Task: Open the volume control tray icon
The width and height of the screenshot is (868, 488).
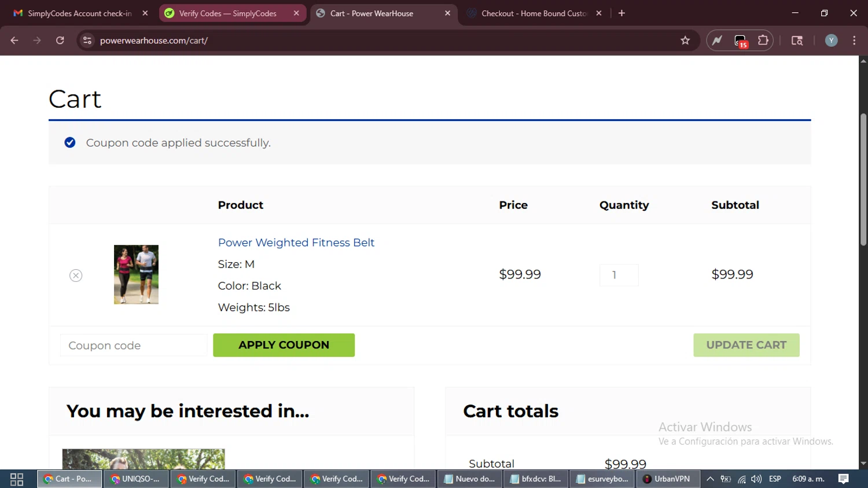Action: [x=756, y=479]
